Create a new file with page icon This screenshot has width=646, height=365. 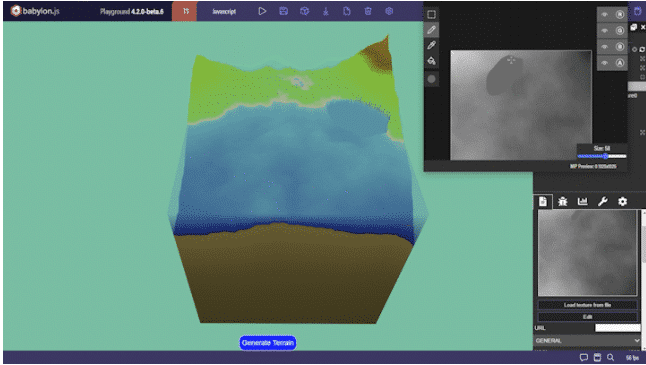tap(346, 11)
